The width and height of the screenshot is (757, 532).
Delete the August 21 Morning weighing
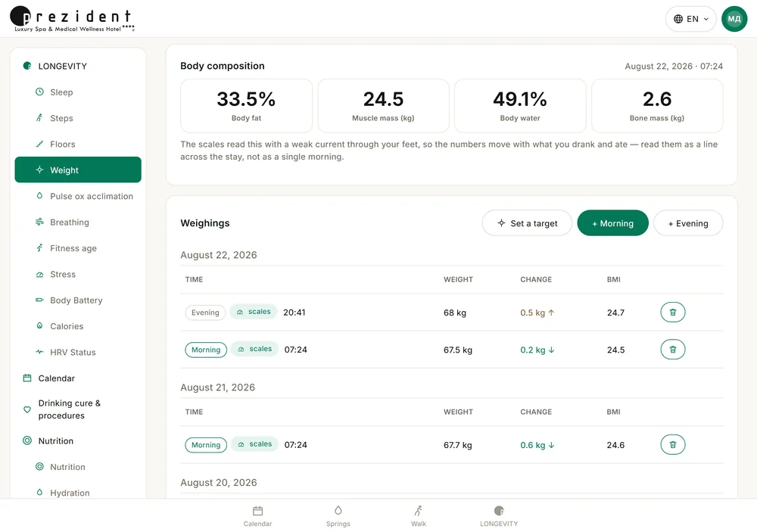[x=672, y=445]
